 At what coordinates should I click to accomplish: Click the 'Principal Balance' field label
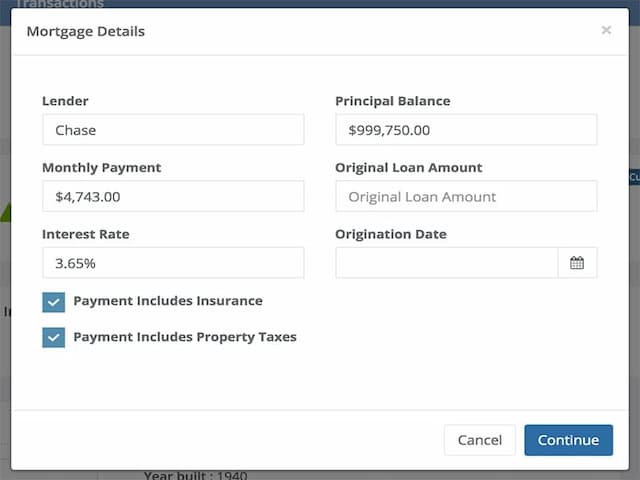point(392,101)
